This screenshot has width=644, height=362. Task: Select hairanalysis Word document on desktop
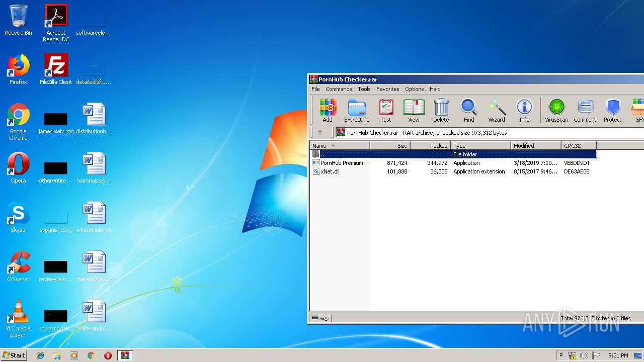[94, 168]
